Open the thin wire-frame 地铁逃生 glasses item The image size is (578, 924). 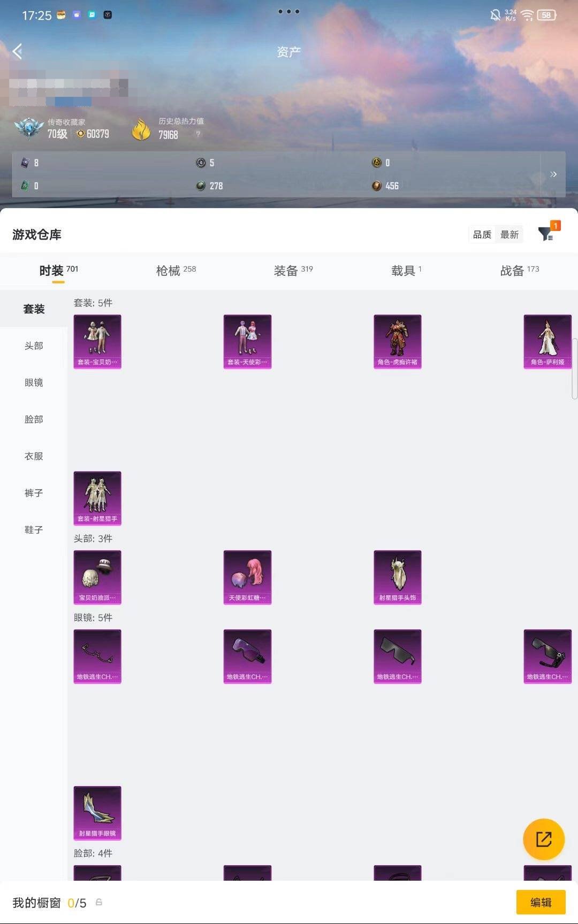(97, 657)
